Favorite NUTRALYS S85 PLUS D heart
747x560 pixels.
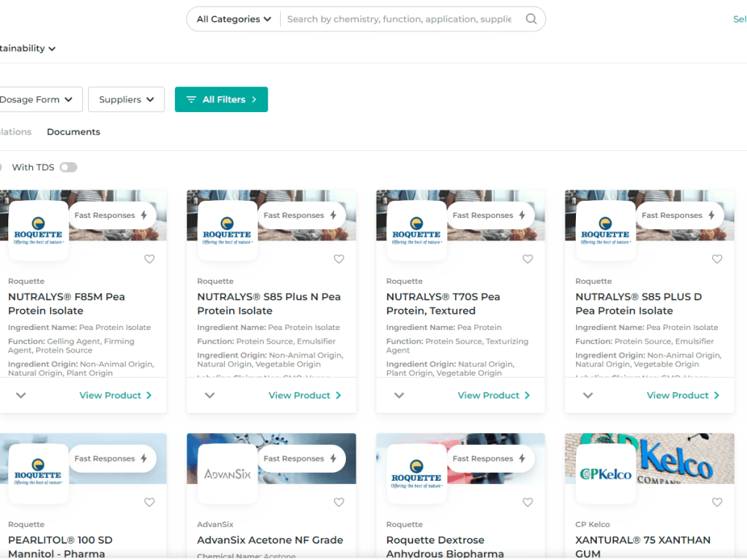717,259
